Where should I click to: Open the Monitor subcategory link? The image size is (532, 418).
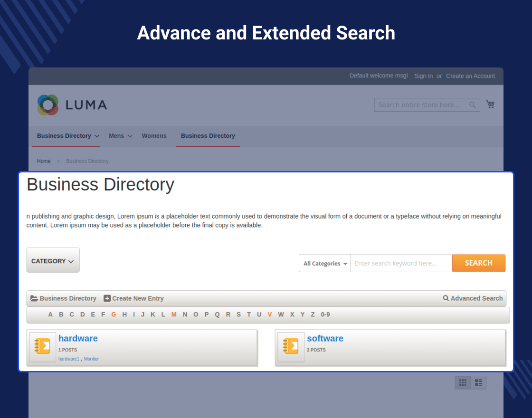coord(91,359)
